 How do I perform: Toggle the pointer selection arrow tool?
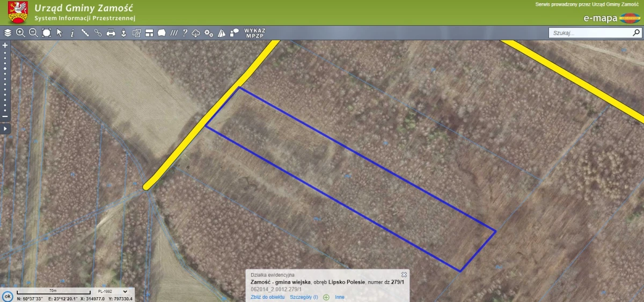pos(60,33)
